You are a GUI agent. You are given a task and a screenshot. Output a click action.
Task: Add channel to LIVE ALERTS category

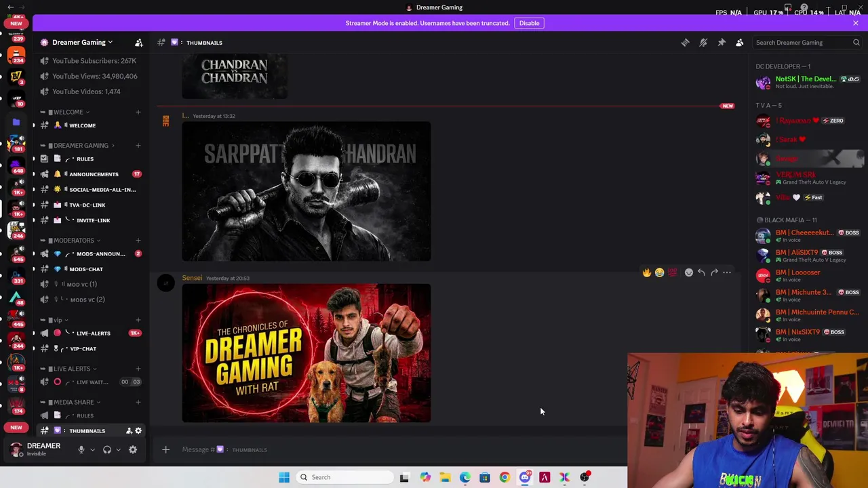(x=138, y=369)
